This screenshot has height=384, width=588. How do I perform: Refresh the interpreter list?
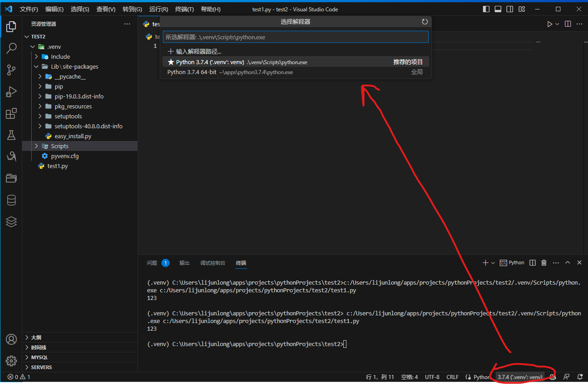[x=424, y=22]
